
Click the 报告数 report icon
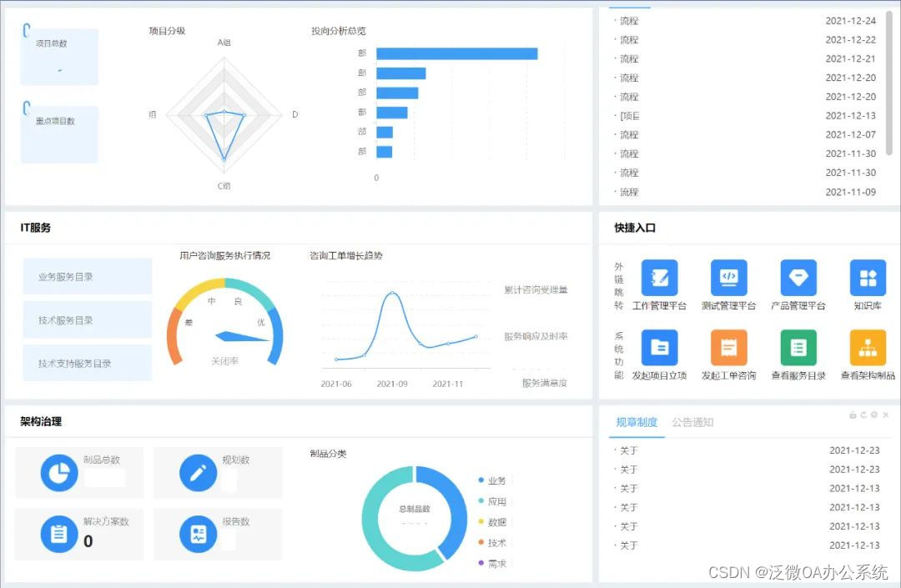199,535
